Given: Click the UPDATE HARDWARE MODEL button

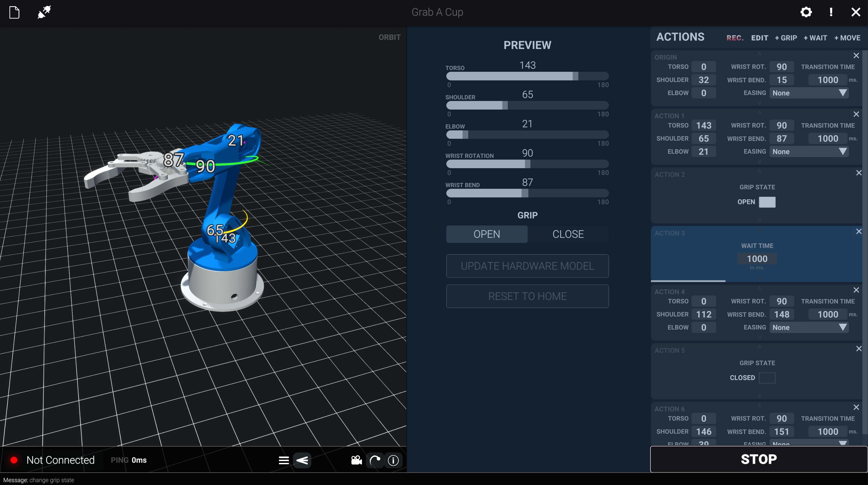Looking at the screenshot, I should coord(527,266).
